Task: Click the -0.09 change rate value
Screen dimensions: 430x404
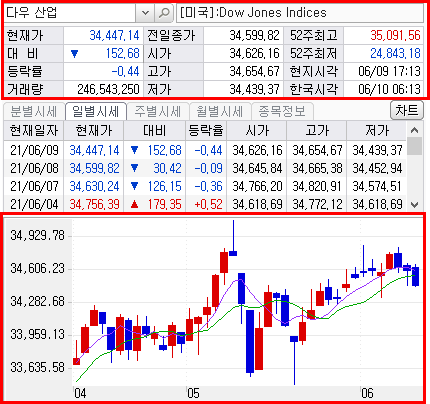Action: pyautogui.click(x=208, y=168)
